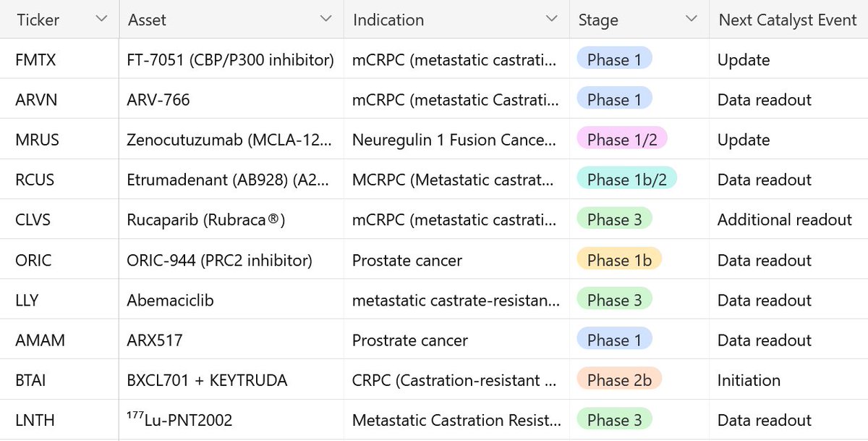Click the Etrumadenant (AB928) asset cell

(231, 180)
